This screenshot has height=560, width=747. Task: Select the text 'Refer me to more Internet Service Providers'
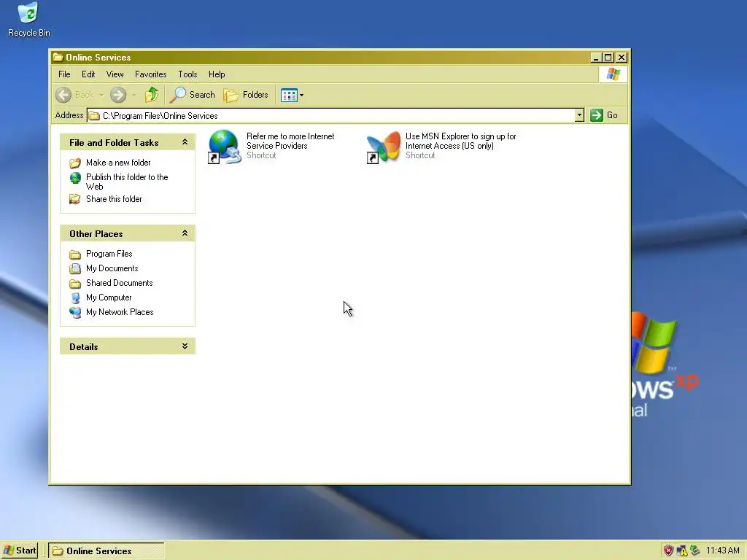point(290,141)
